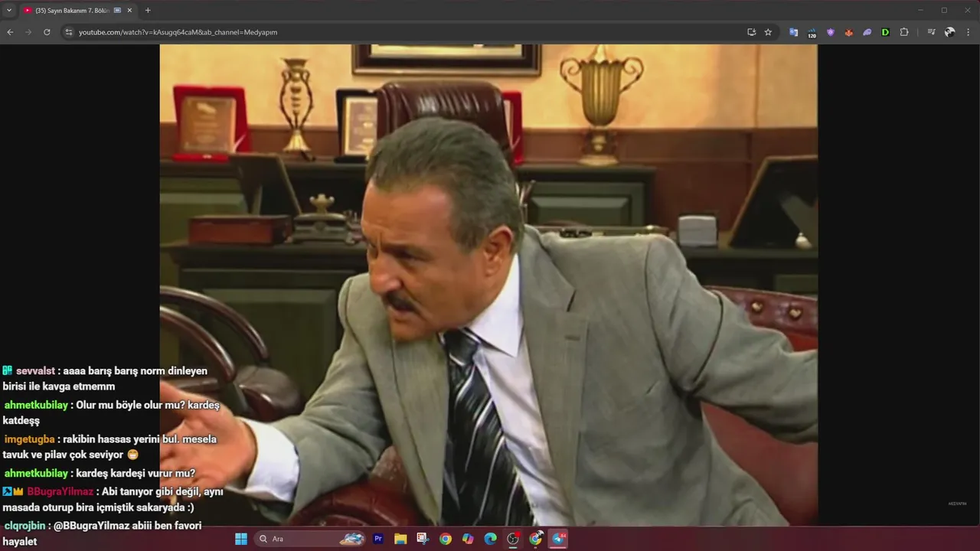Open Microsoft Edge from taskbar
The image size is (980, 551).
tap(491, 539)
